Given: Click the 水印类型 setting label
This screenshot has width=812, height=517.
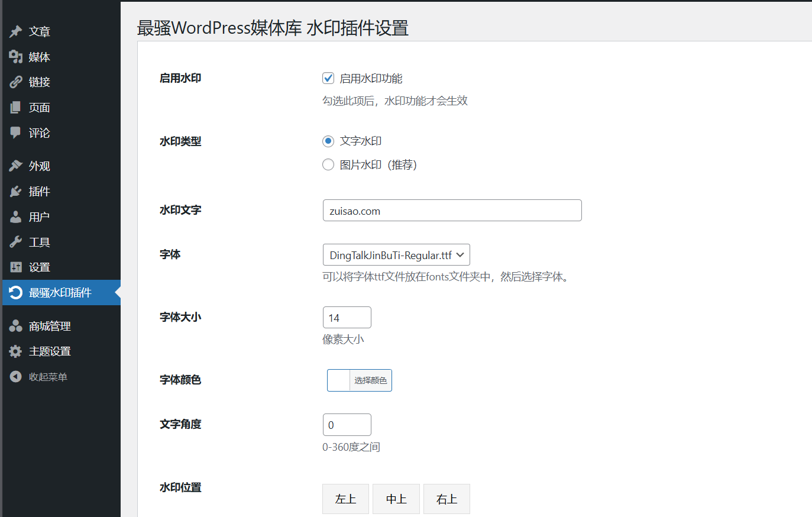Looking at the screenshot, I should (180, 141).
